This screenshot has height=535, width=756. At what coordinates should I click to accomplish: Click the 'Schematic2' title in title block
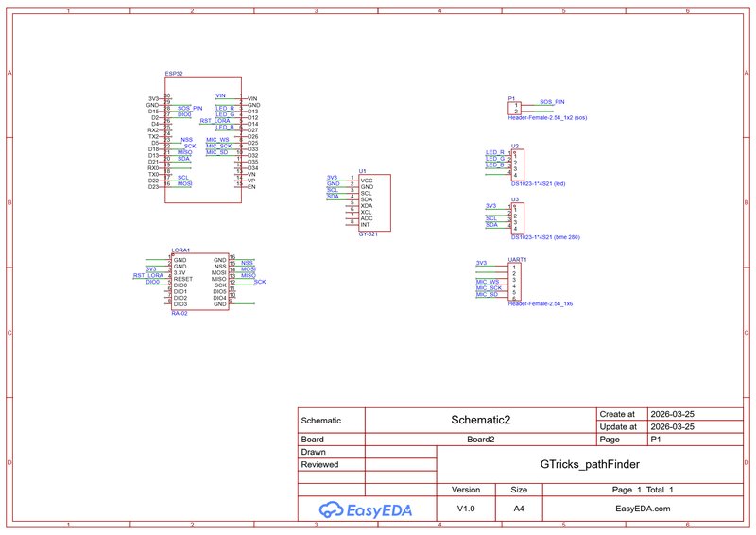480,420
